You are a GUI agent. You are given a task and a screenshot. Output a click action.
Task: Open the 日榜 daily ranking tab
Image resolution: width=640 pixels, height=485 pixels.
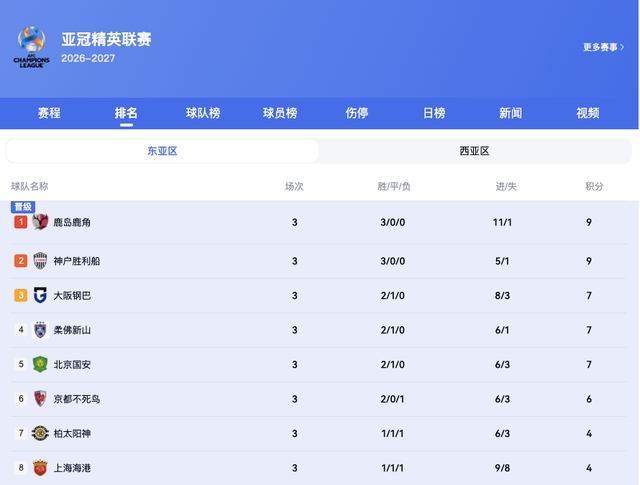tap(434, 113)
